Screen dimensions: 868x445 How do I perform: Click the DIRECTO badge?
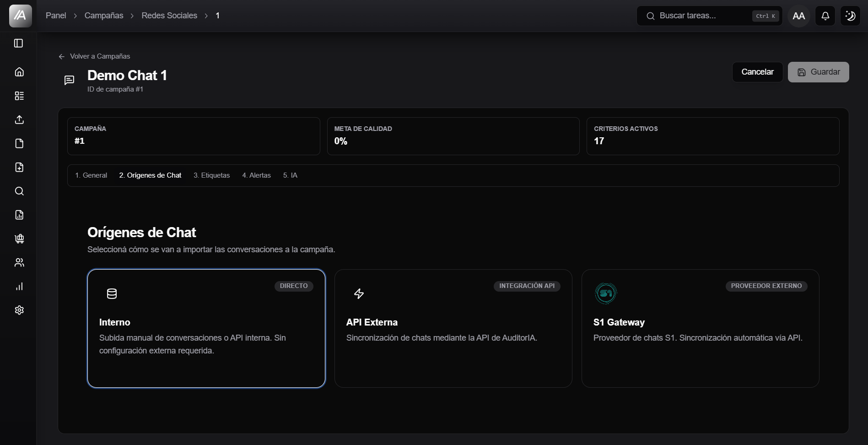(x=294, y=286)
